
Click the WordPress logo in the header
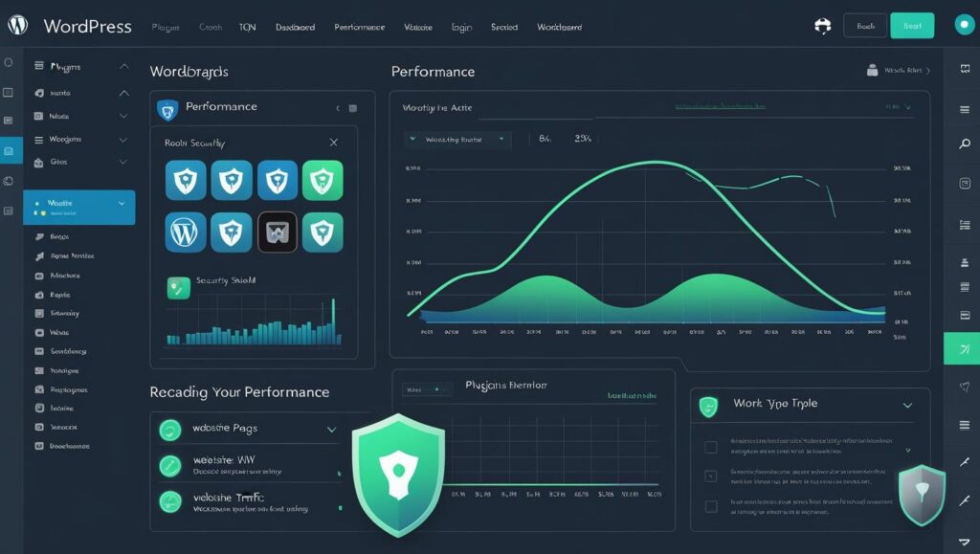(x=17, y=25)
